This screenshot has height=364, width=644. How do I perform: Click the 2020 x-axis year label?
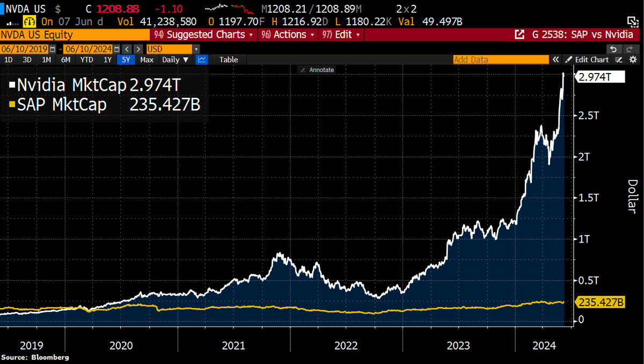coord(121,346)
